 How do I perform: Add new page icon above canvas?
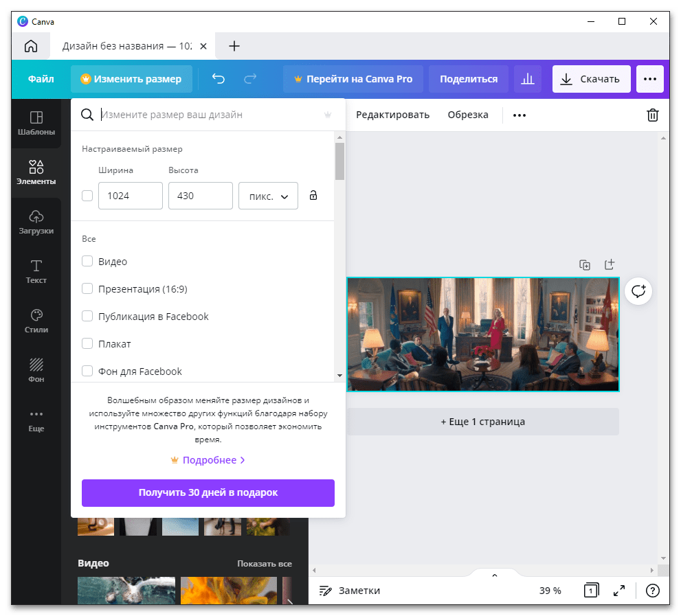click(610, 264)
